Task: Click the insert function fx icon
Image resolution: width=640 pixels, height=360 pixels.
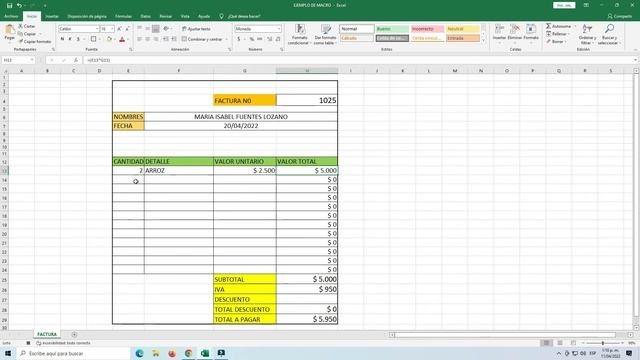Action: click(76, 60)
